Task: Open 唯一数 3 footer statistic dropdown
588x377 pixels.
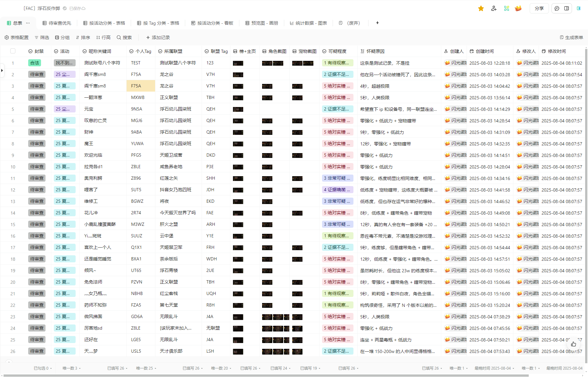Action: [71, 368]
